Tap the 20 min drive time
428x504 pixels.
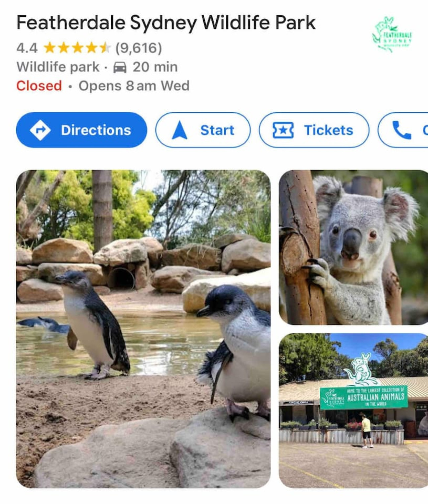155,67
